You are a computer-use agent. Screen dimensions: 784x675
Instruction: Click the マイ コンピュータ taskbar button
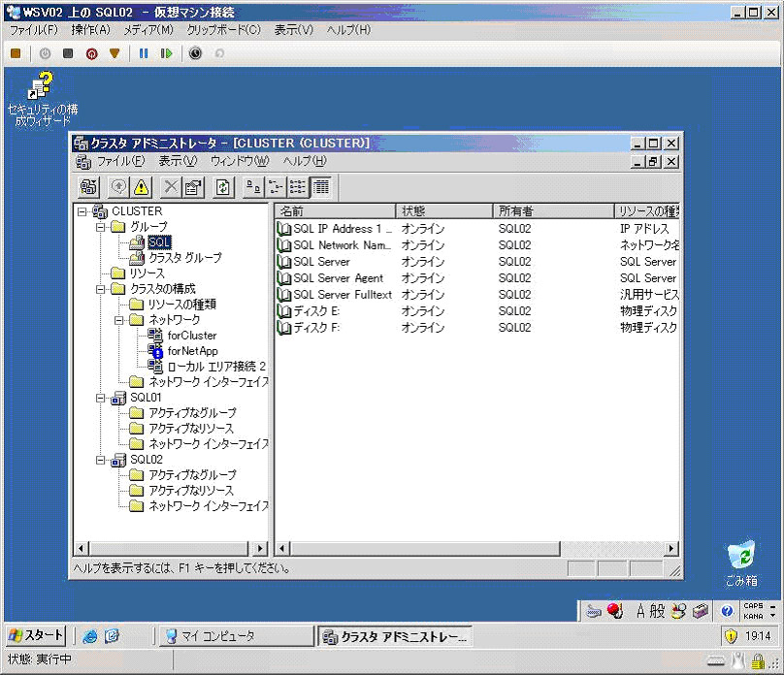pos(233,637)
